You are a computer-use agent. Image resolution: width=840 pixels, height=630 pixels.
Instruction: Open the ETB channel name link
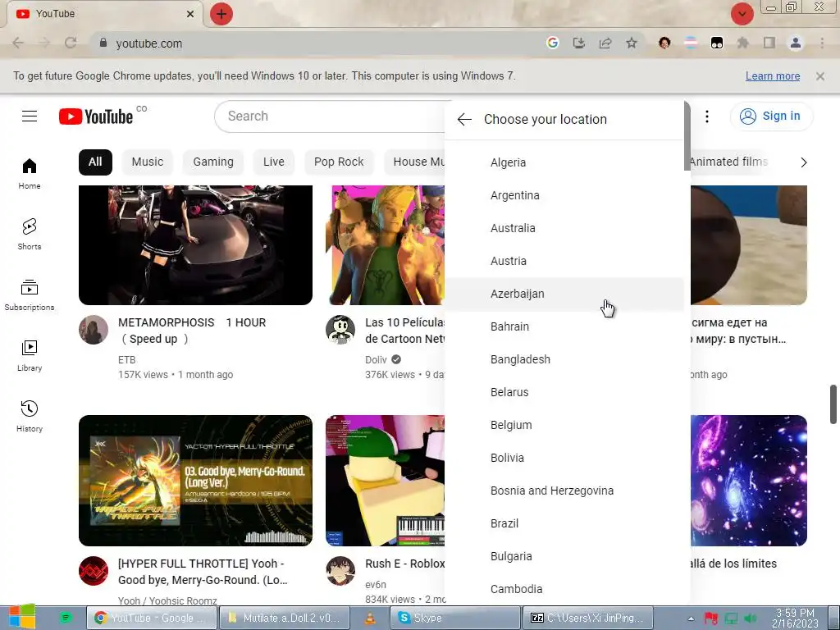(127, 360)
